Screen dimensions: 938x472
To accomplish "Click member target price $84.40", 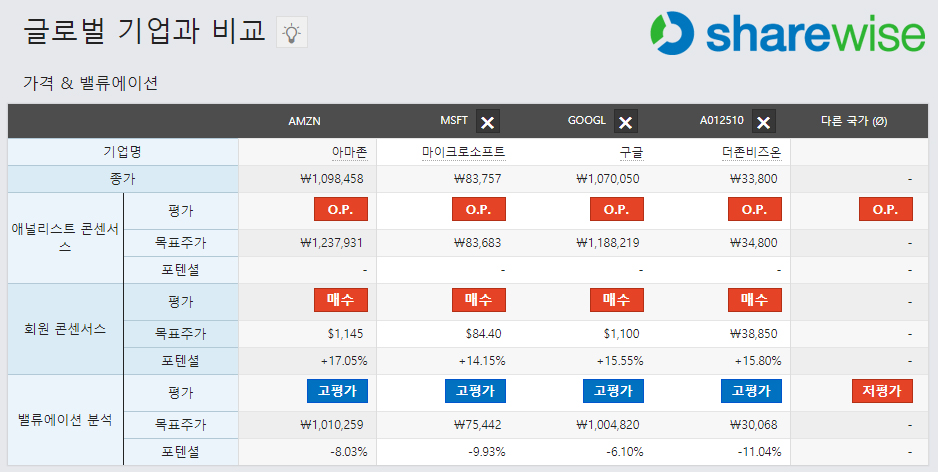I will [x=483, y=334].
